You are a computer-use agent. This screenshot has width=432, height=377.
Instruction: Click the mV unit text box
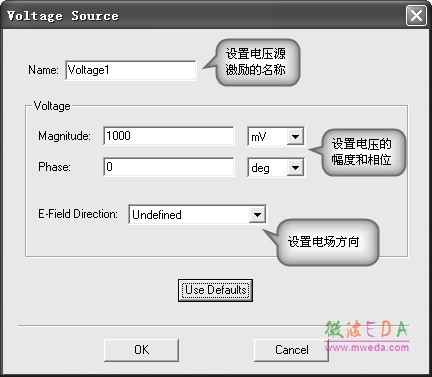267,136
